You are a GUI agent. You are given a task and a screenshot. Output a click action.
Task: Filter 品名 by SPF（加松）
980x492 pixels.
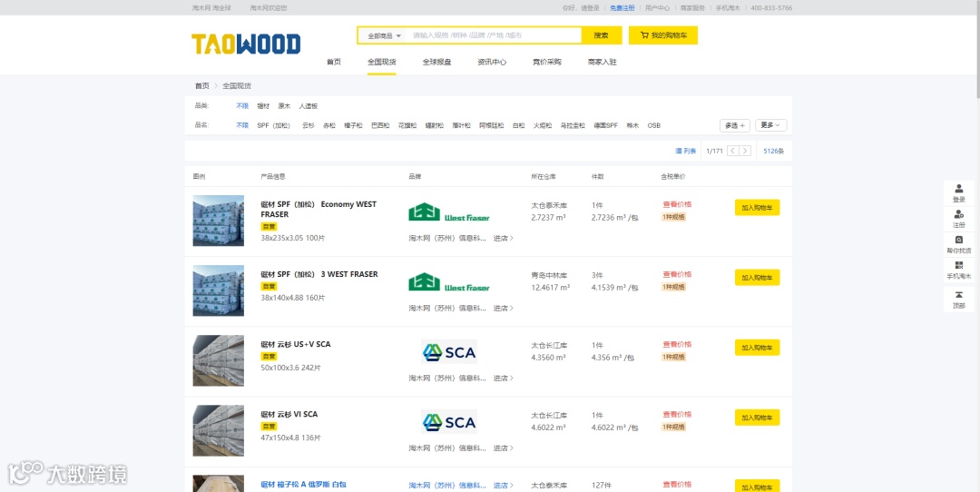(274, 125)
